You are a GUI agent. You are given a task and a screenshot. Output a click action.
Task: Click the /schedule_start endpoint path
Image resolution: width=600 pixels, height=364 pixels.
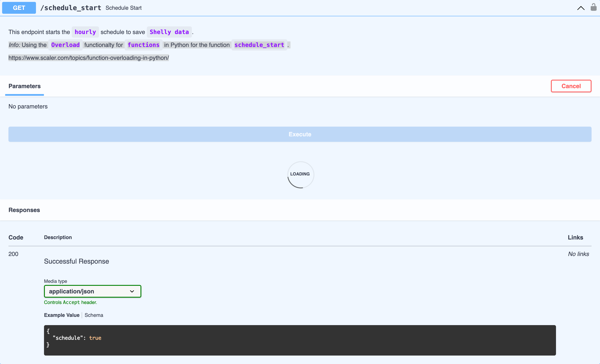pos(71,8)
